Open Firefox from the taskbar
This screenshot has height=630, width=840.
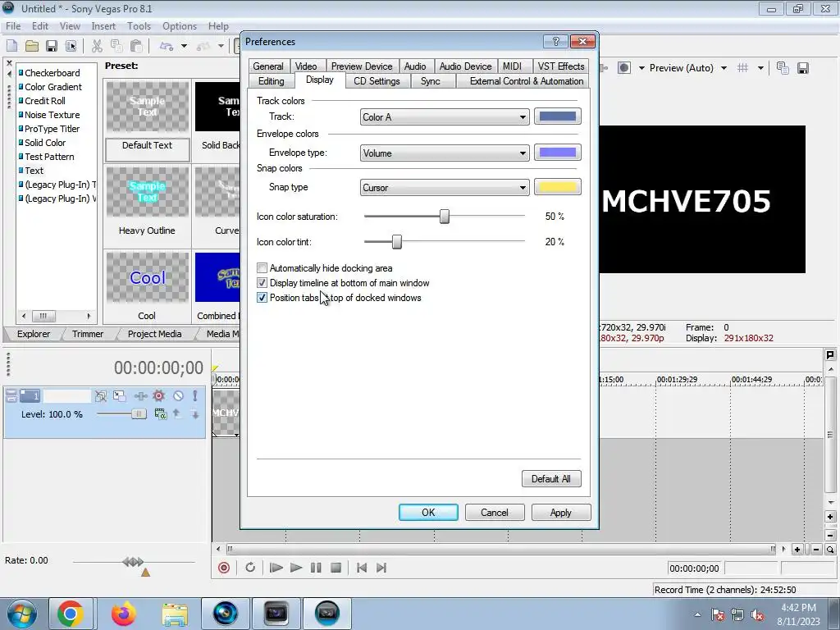click(123, 614)
